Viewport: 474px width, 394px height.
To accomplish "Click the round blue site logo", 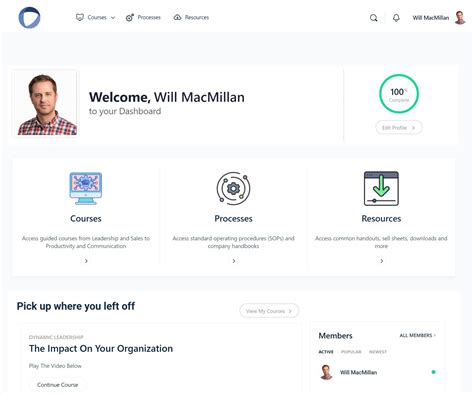I will (29, 17).
